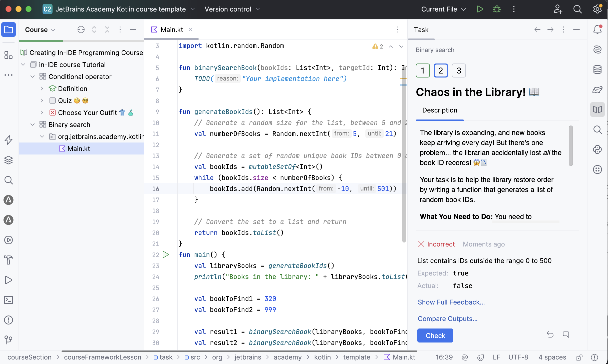The width and height of the screenshot is (608, 364).
Task: Select the Description tab in Task panel
Action: [x=440, y=110]
